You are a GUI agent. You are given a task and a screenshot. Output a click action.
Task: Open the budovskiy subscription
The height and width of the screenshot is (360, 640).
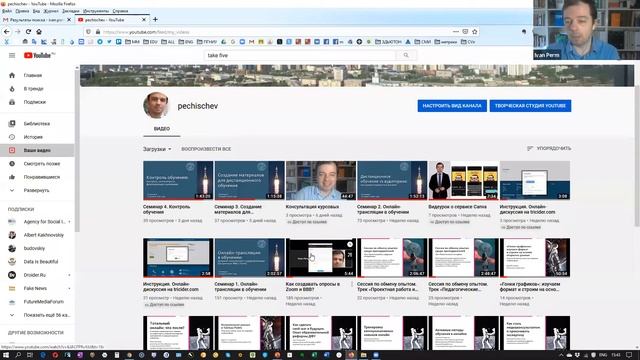[x=37, y=248]
